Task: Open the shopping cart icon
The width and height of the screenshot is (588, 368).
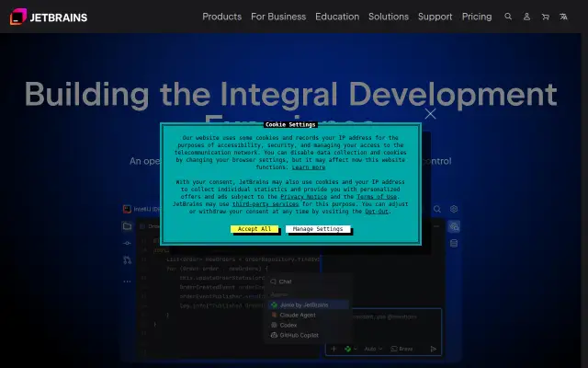Action: pyautogui.click(x=545, y=17)
